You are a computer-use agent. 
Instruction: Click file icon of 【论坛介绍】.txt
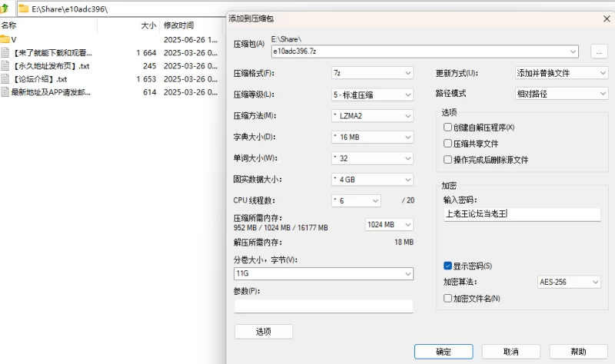tap(5, 79)
